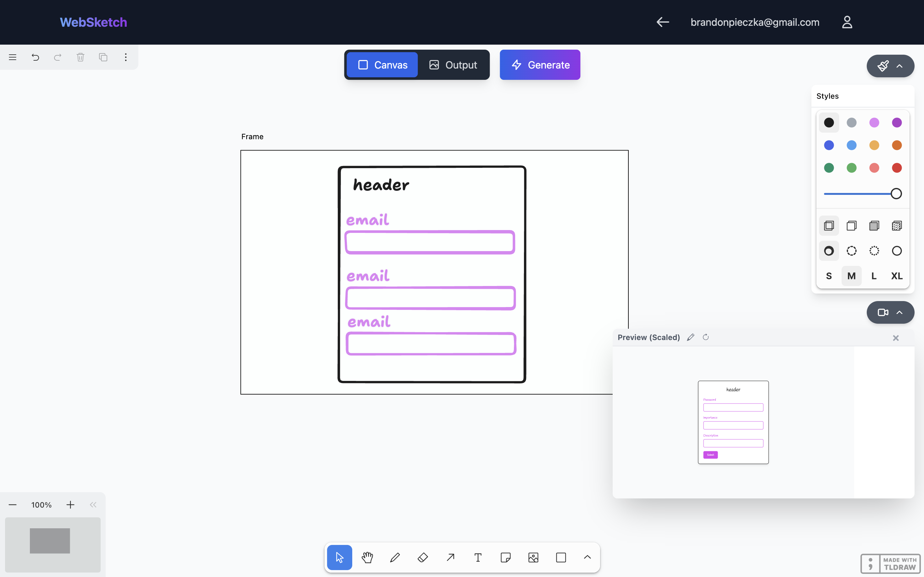Open the main hamburger menu
The image size is (924, 577).
[x=13, y=57]
